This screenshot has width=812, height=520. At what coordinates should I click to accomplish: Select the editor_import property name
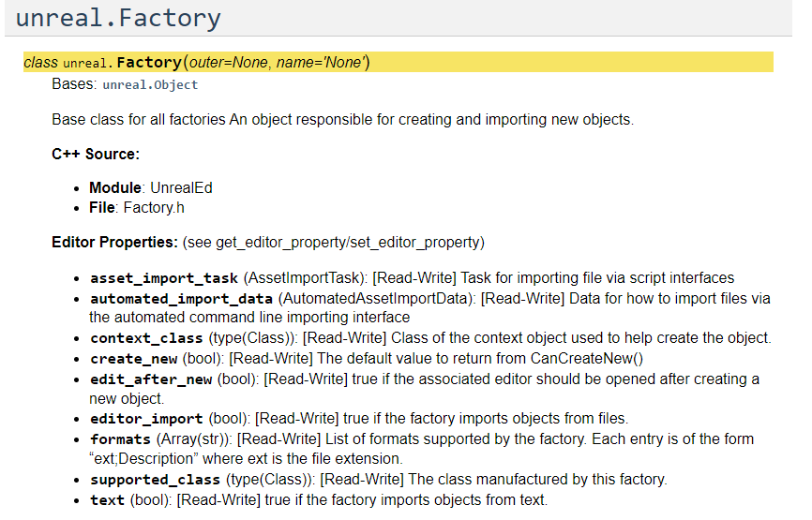coord(146,419)
